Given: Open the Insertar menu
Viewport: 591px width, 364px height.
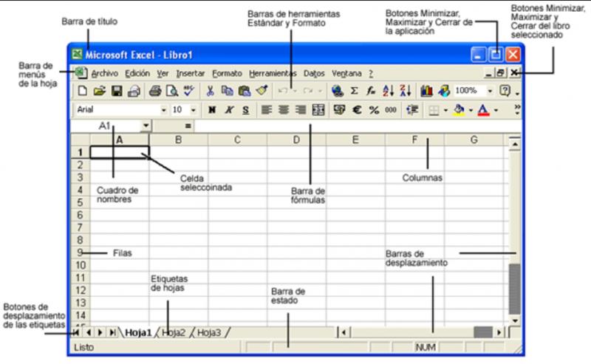Looking at the screenshot, I should click(x=191, y=74).
